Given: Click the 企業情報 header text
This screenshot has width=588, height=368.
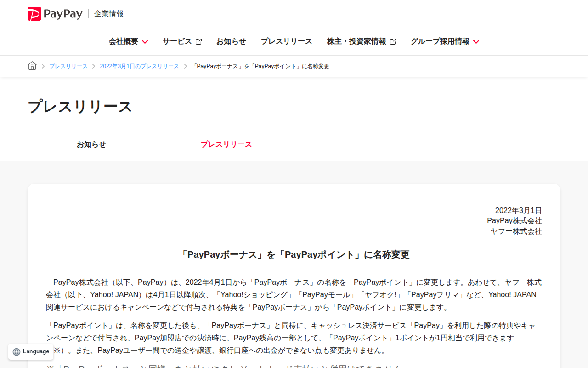Looking at the screenshot, I should (x=109, y=14).
